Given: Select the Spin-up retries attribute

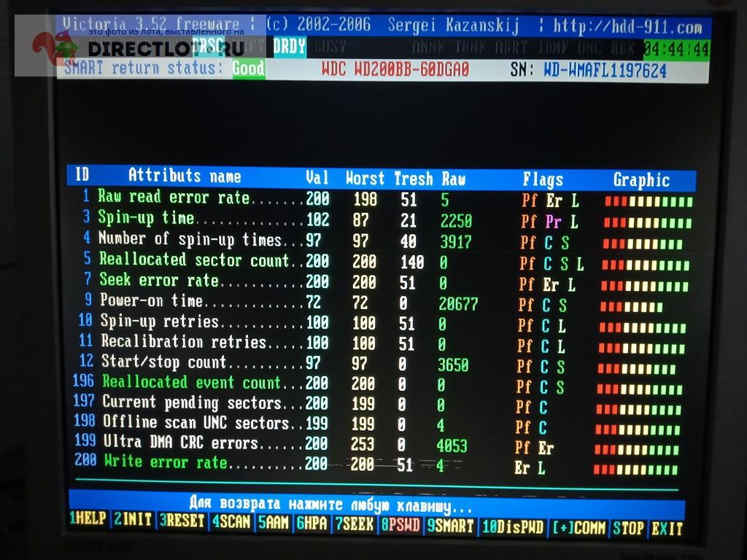Looking at the screenshot, I should coord(160,322).
